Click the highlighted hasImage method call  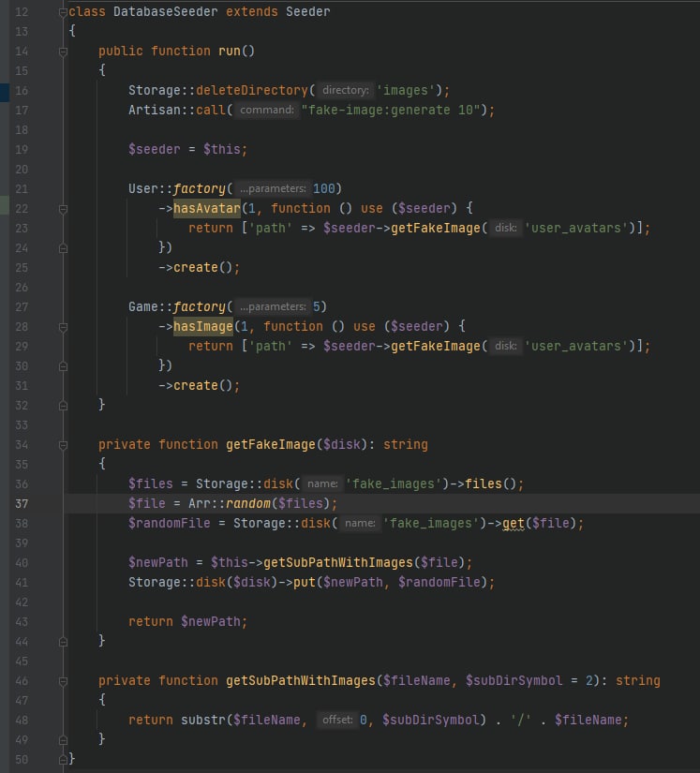pyautogui.click(x=202, y=326)
